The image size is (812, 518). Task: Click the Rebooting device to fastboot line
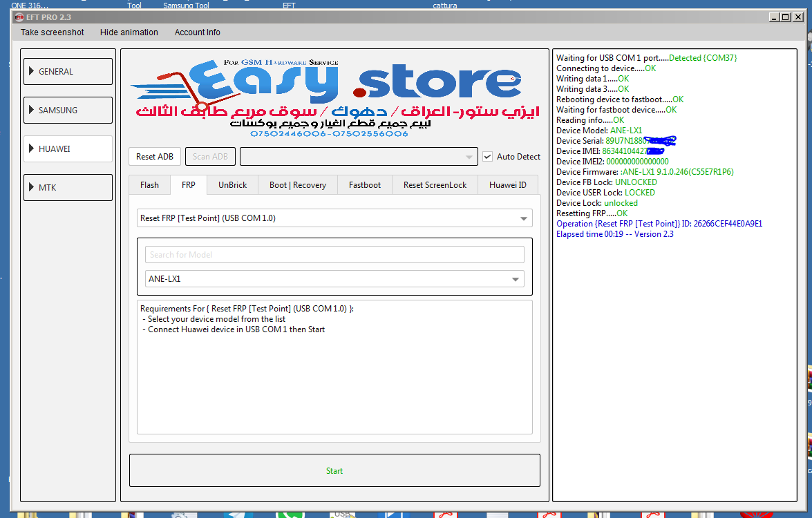pos(620,99)
